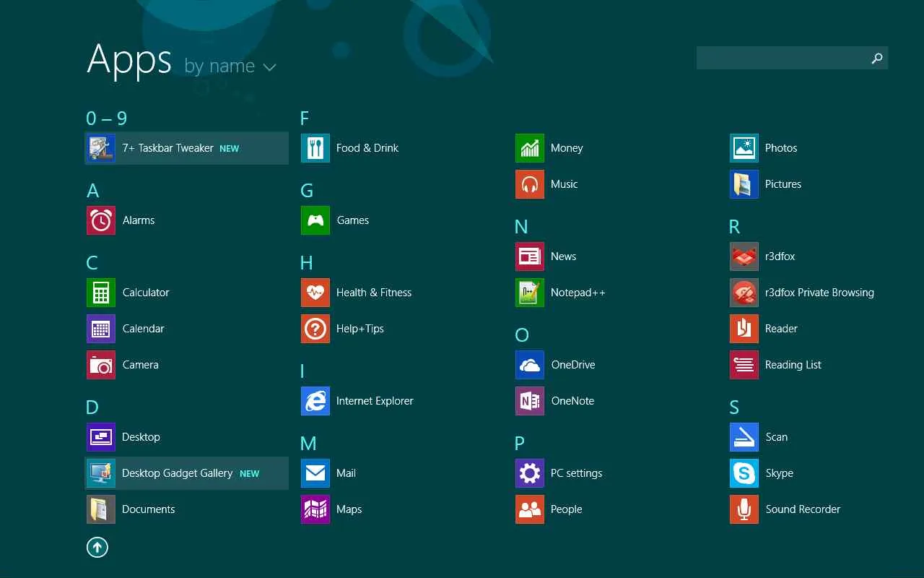
Task: Open the Desktop tile
Action: 187,437
